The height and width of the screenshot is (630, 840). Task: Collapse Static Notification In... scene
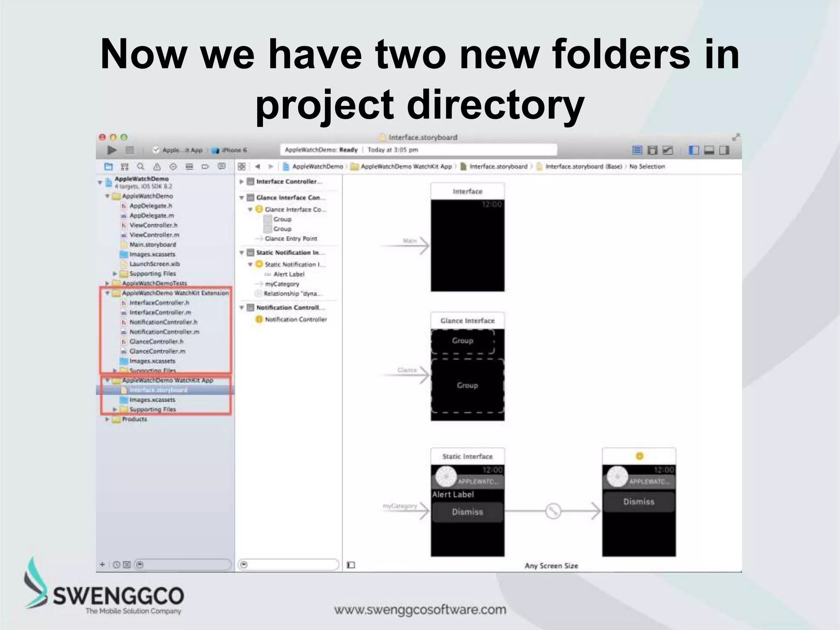[x=242, y=253]
